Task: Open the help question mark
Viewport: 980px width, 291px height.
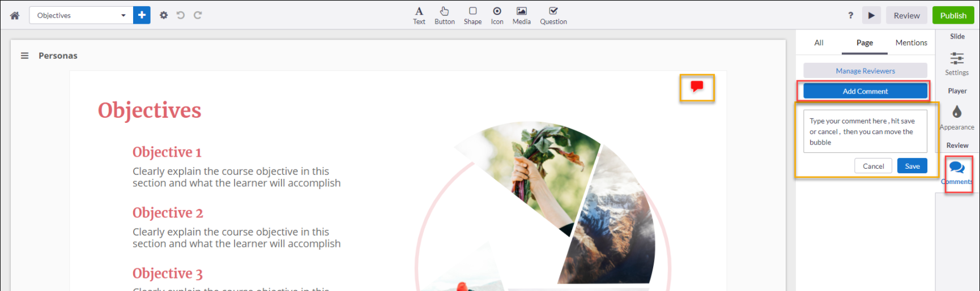Action: pyautogui.click(x=850, y=15)
